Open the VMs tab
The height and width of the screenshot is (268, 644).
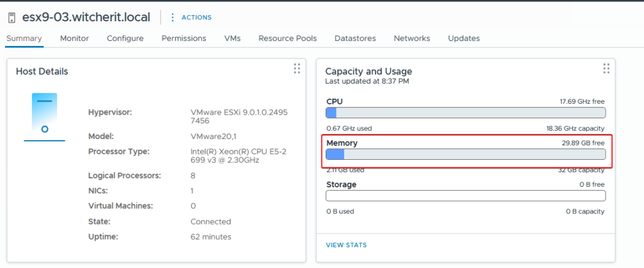pos(232,38)
